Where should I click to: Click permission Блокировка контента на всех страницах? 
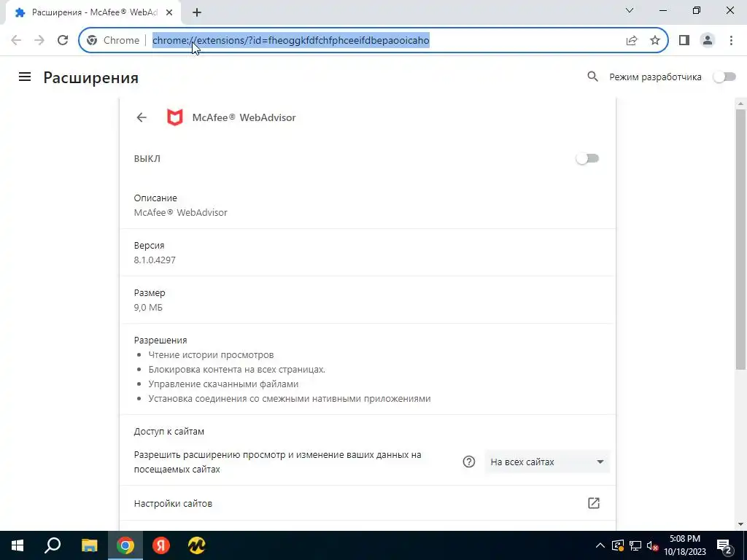pos(237,369)
